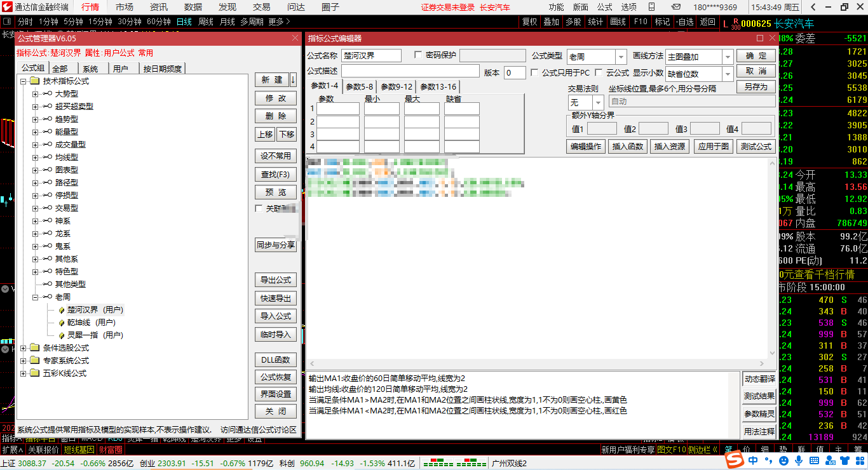Image resolution: width=868 pixels, height=470 pixels.
Task: Open the 大势型 folder node icon
Action: (x=48, y=94)
